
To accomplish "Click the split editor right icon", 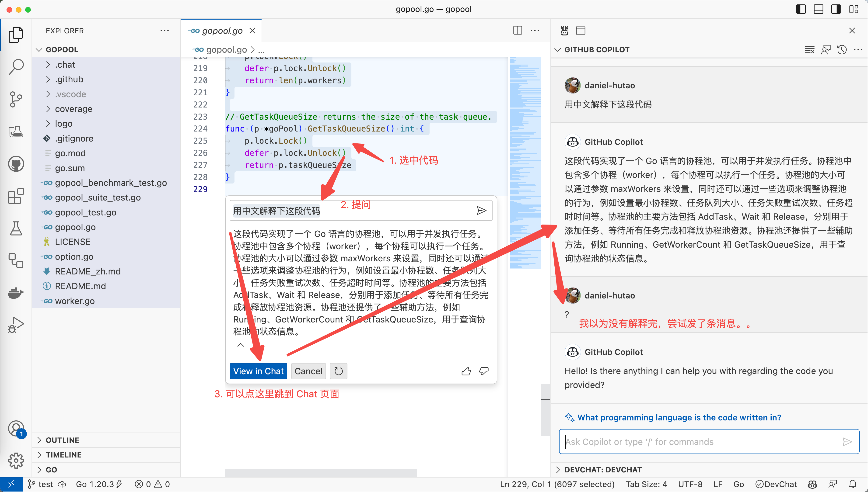I will [x=517, y=30].
